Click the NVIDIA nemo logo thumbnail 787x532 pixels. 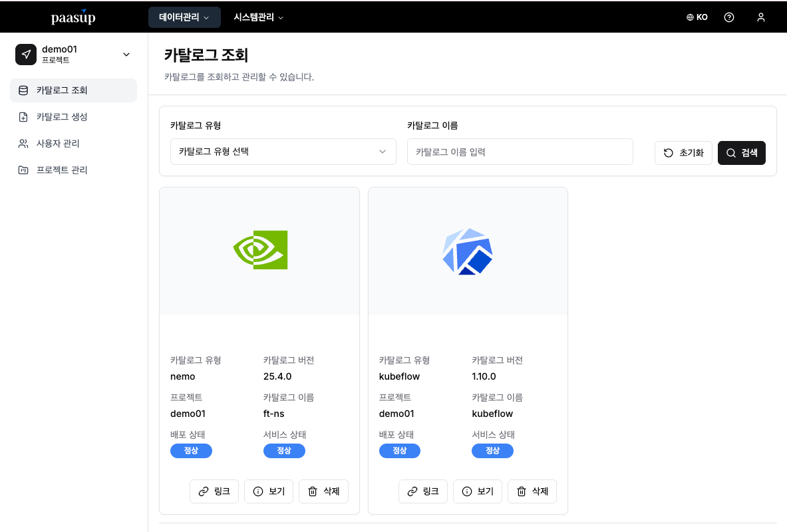click(261, 250)
